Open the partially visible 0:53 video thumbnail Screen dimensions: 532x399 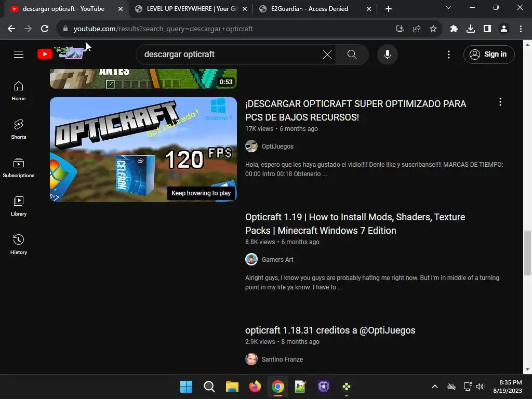coord(143,79)
